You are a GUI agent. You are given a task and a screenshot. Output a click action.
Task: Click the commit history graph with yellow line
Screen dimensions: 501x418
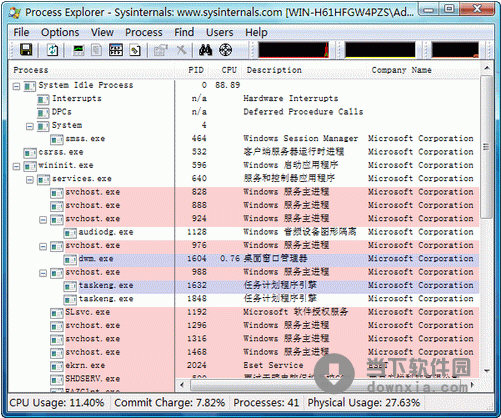coord(380,50)
